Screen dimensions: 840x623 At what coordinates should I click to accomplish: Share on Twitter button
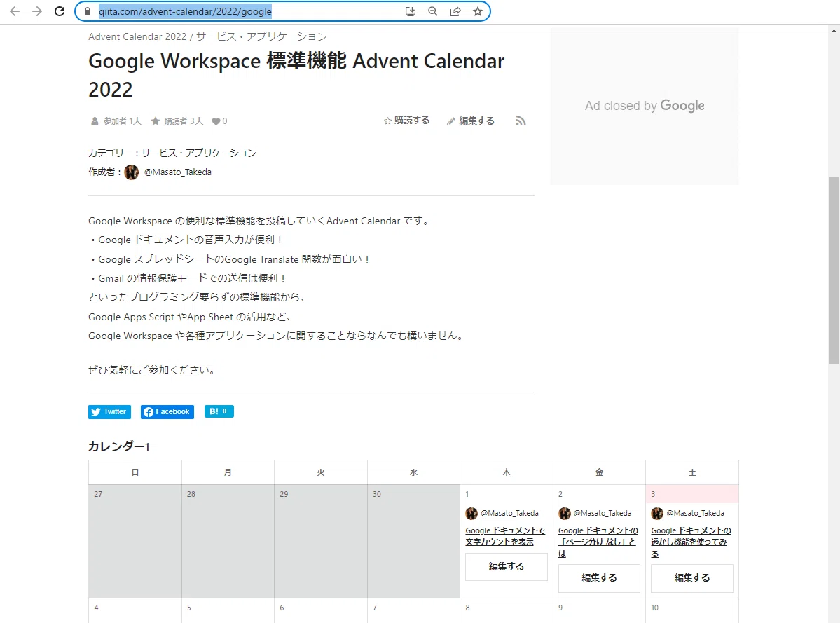110,411
